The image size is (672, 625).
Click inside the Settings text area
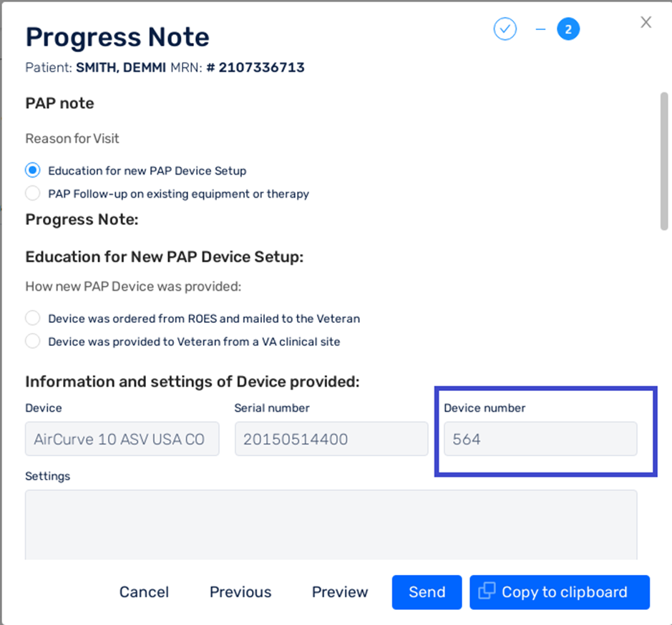pyautogui.click(x=331, y=525)
